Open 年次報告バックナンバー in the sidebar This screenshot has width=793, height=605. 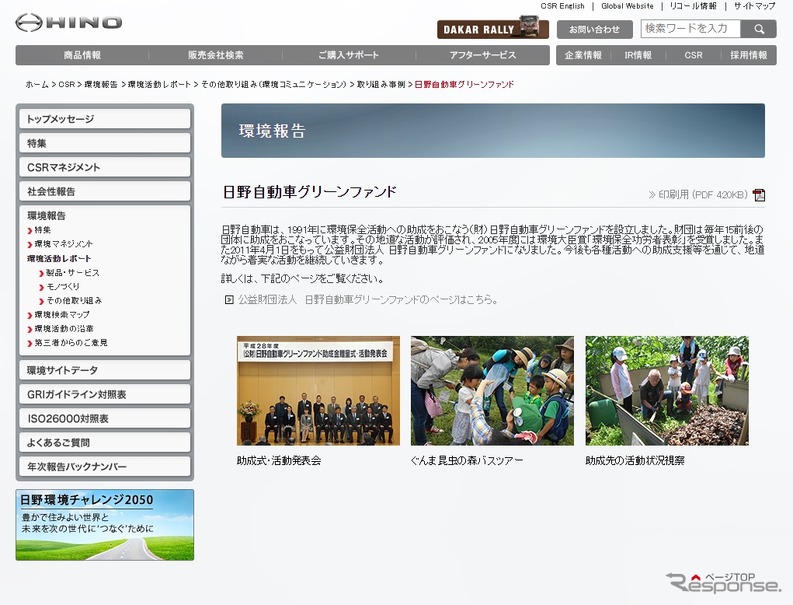tap(105, 467)
